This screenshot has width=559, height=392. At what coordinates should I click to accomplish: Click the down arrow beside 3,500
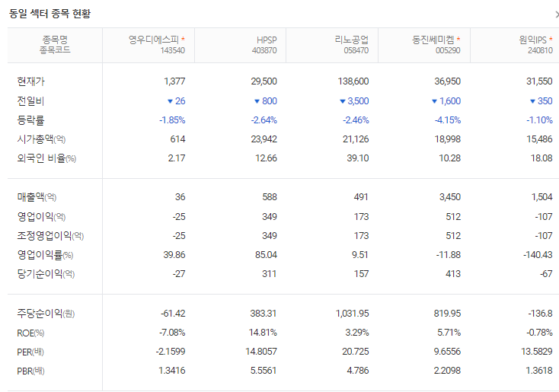(x=342, y=101)
